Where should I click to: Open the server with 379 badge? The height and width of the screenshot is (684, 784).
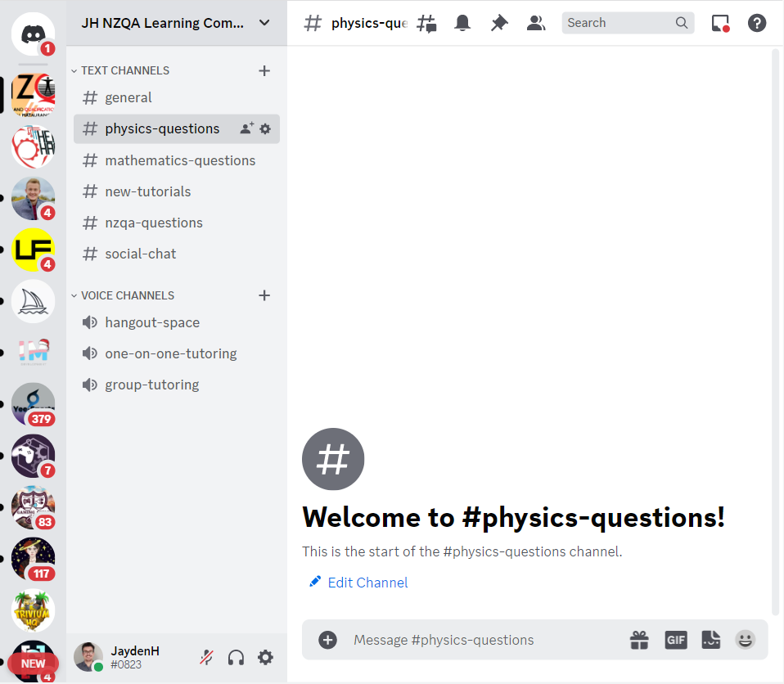[x=33, y=404]
